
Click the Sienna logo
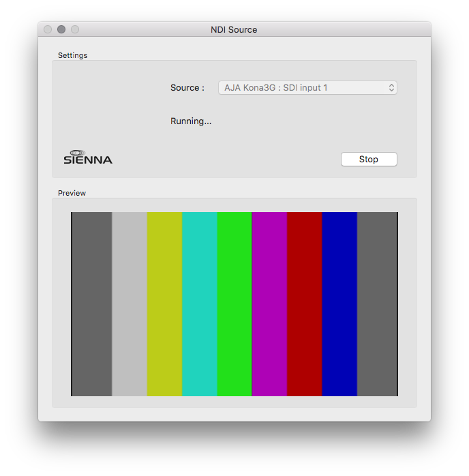(88, 157)
